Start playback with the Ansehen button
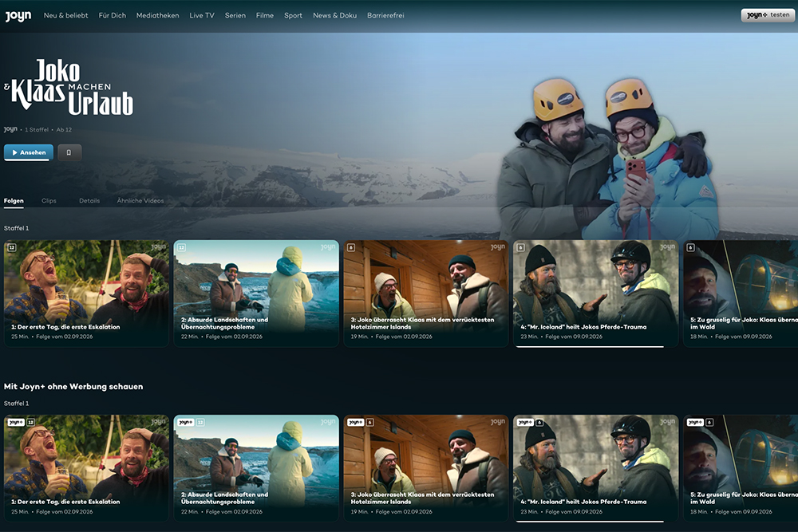The width and height of the screenshot is (798, 532). [29, 152]
